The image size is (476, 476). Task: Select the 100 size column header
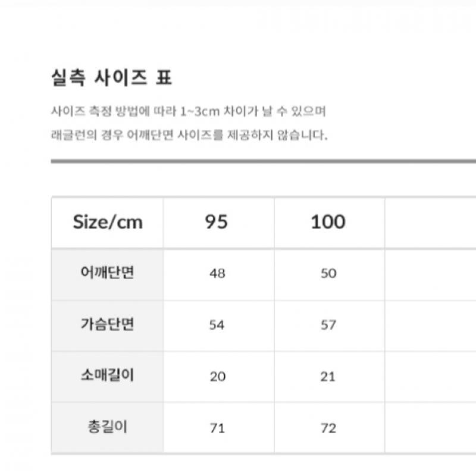[x=328, y=223]
